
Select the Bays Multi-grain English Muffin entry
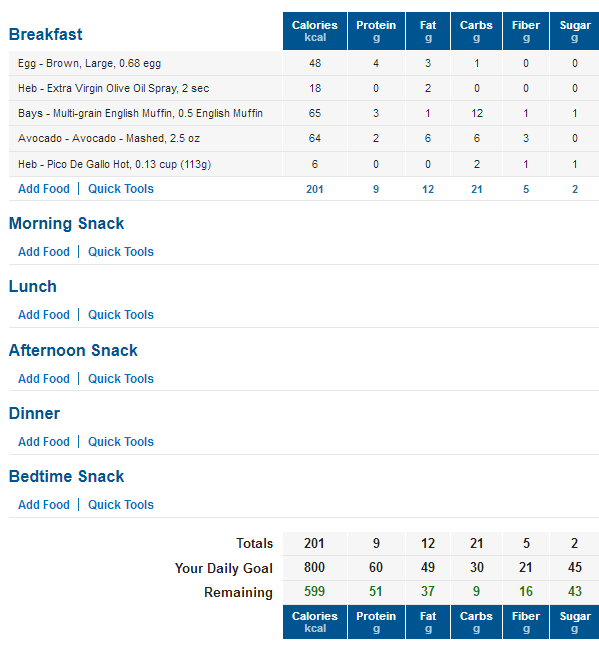click(140, 114)
